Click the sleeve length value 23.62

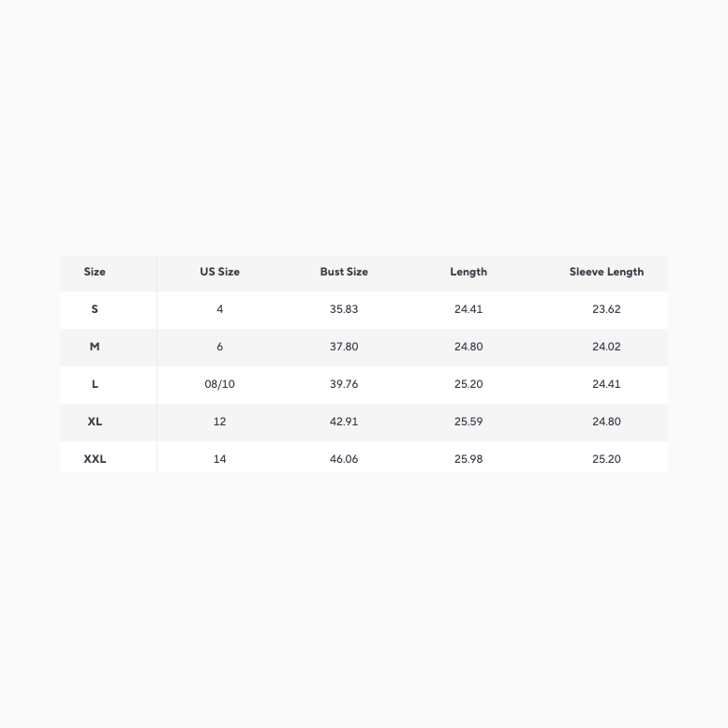coord(606,309)
